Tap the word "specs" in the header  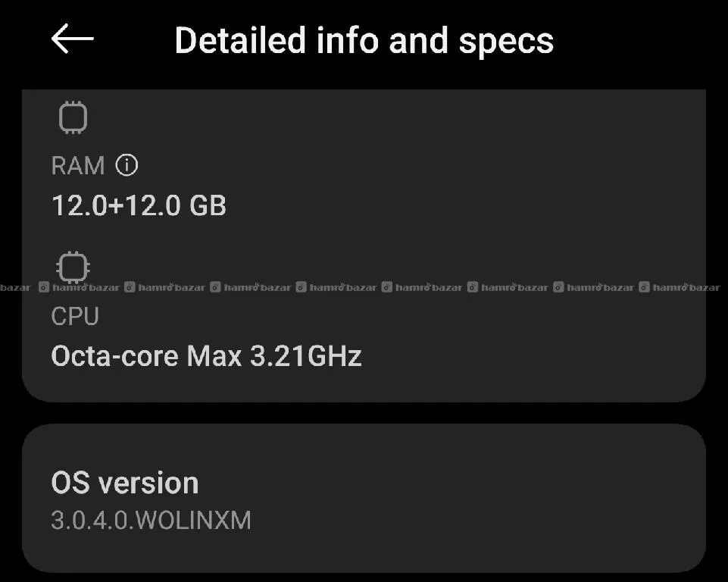pyautogui.click(x=509, y=40)
